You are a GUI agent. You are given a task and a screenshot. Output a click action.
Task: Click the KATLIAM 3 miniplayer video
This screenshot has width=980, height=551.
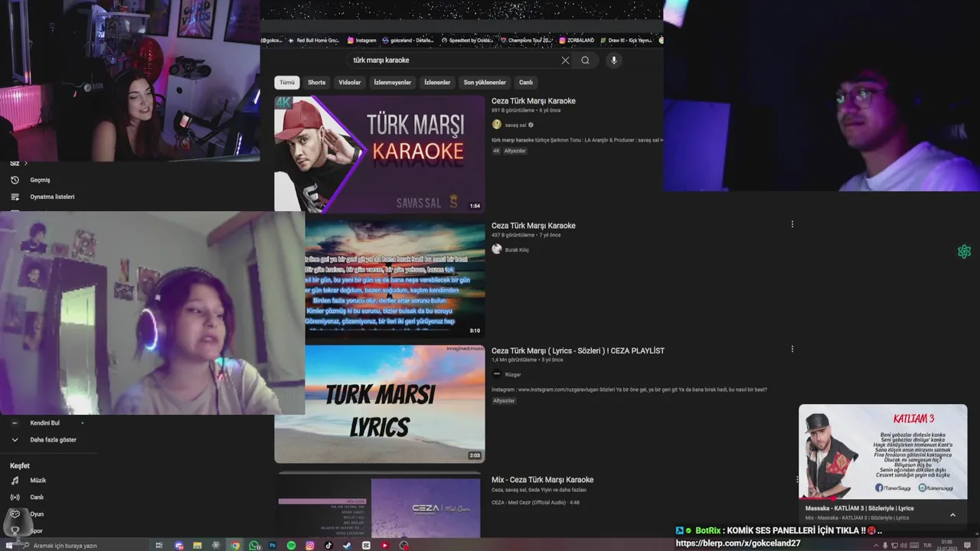click(x=883, y=452)
